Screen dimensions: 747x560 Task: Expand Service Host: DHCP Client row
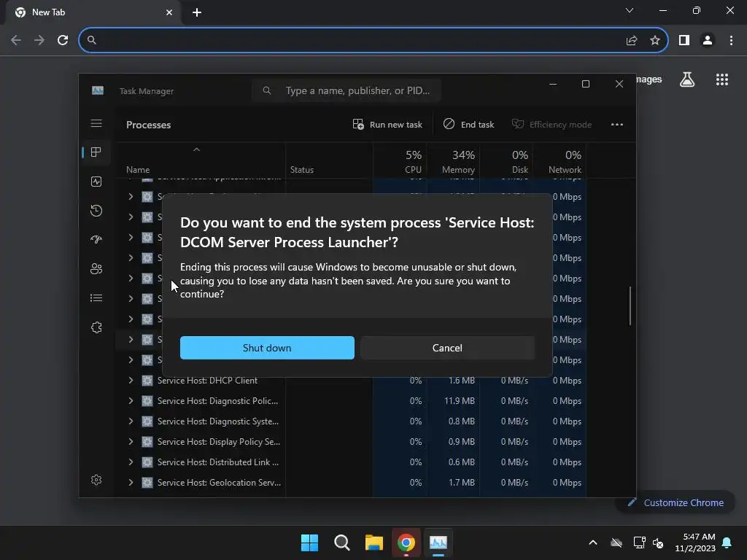pyautogui.click(x=131, y=380)
